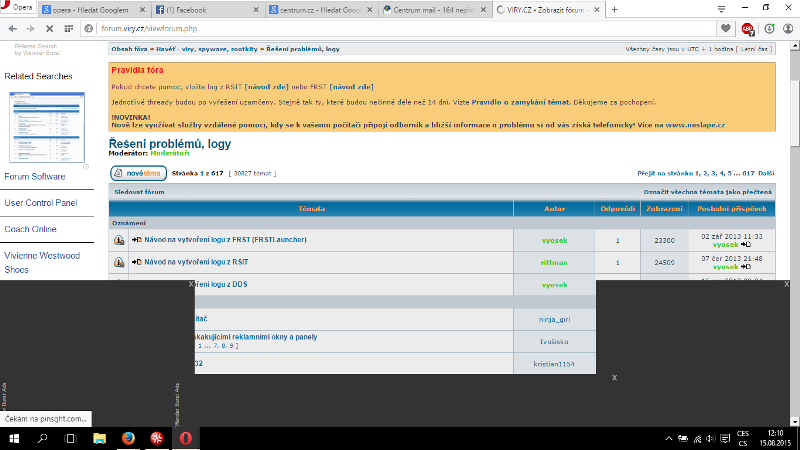Open Firefox from the taskbar

click(128, 438)
